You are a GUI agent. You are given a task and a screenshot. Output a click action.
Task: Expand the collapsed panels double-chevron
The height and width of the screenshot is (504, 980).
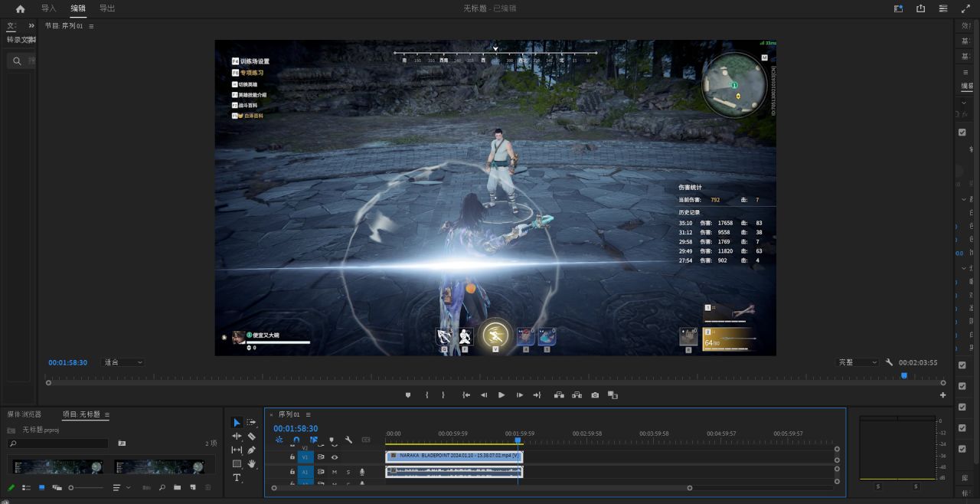pyautogui.click(x=31, y=25)
